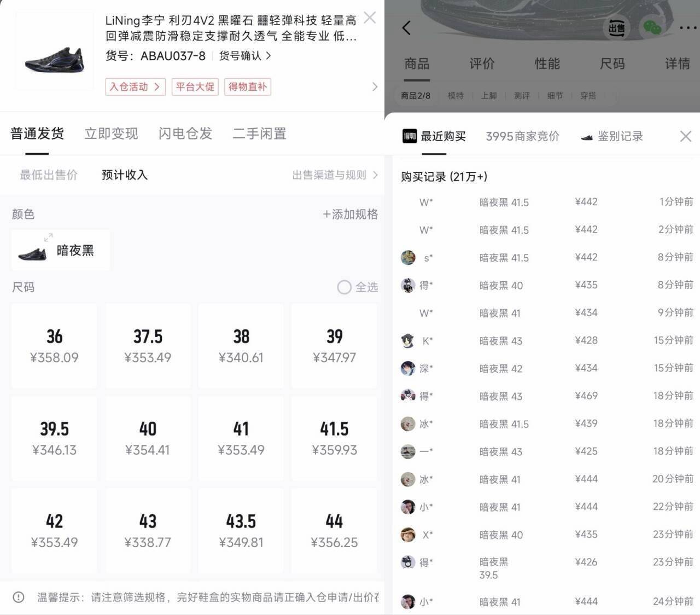The width and height of the screenshot is (700, 615).
Task: Close the LiNing product header panel
Action: point(370,18)
